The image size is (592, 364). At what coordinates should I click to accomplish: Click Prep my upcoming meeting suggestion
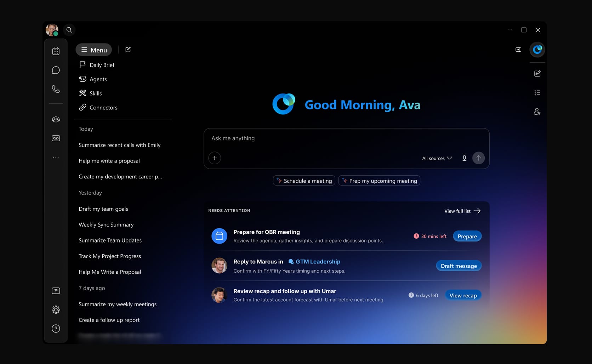379,181
